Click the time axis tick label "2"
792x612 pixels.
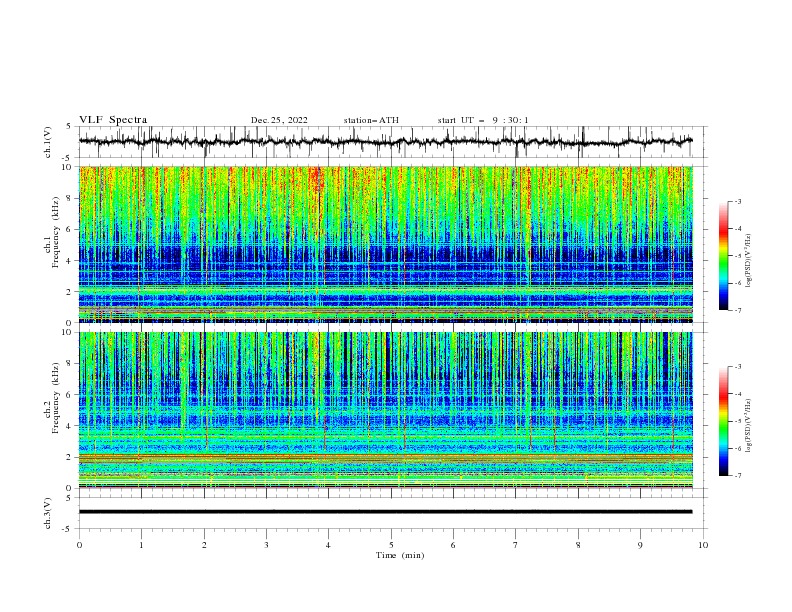click(x=204, y=545)
